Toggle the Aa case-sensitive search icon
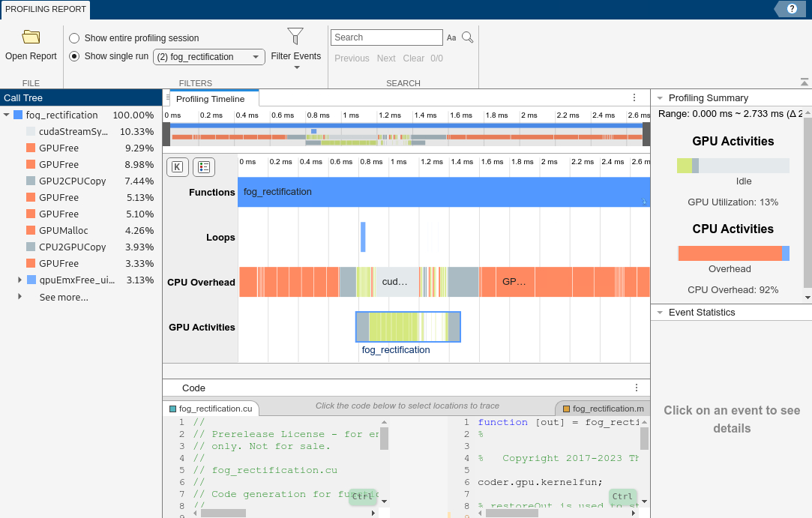812x518 pixels. [x=451, y=37]
